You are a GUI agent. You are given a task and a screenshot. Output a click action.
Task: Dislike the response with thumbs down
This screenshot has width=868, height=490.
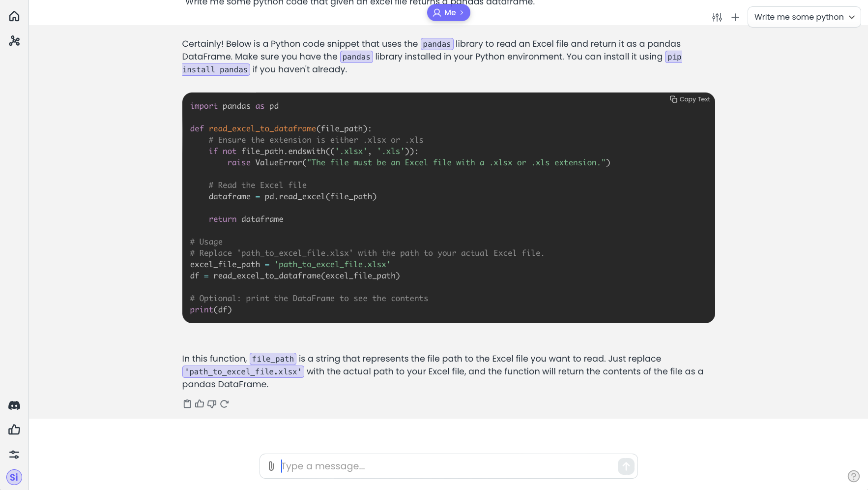[x=212, y=404]
